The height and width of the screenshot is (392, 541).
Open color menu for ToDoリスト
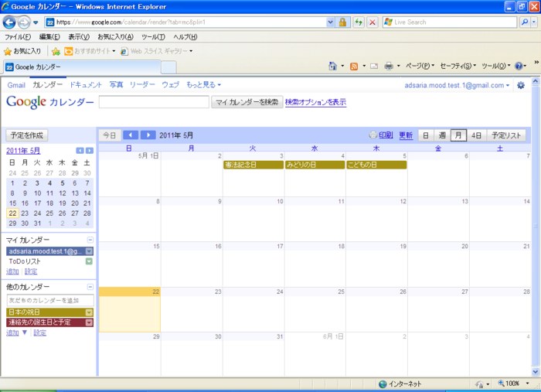pos(89,261)
